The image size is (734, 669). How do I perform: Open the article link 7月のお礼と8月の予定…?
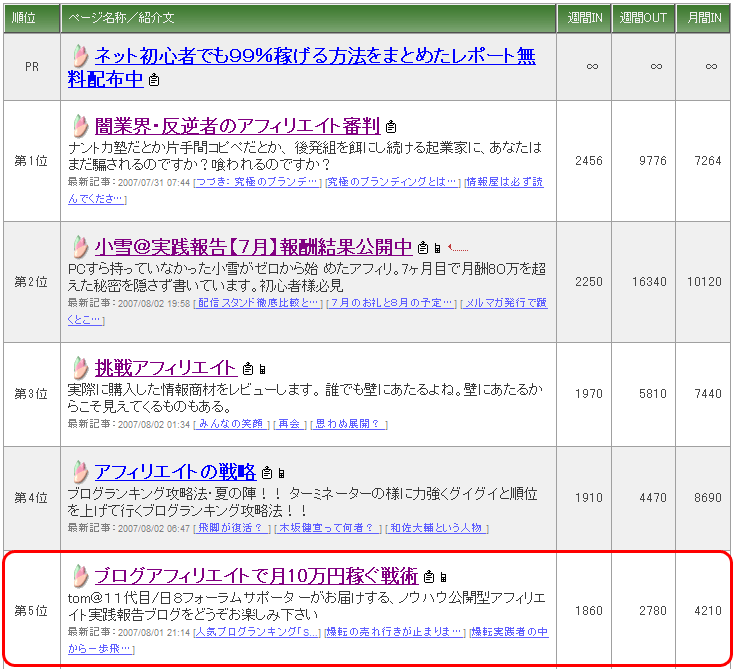tap(391, 303)
